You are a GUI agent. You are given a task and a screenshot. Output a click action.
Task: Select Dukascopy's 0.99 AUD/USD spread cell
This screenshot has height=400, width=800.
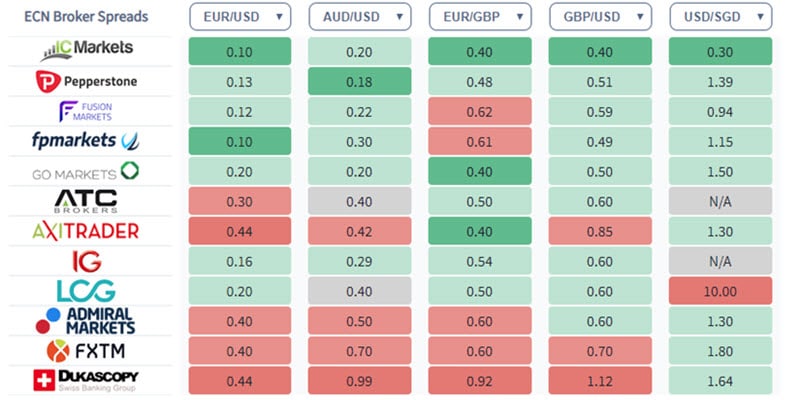coord(360,381)
